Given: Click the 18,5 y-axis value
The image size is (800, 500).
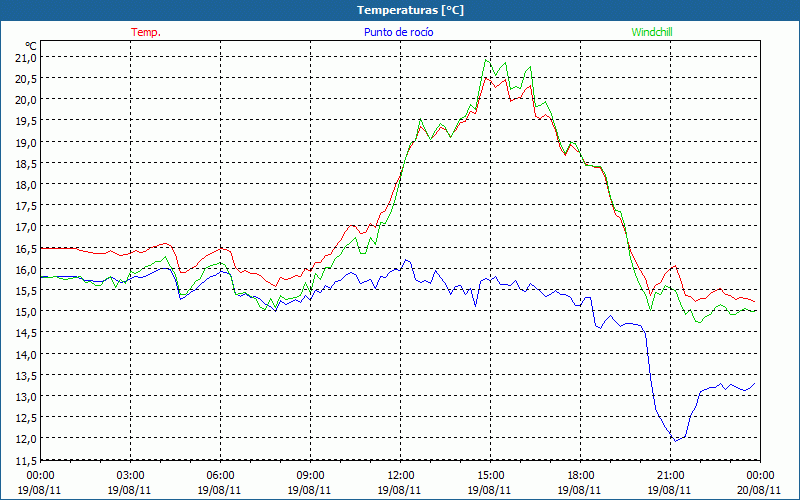Looking at the screenshot, I should pos(27,163).
